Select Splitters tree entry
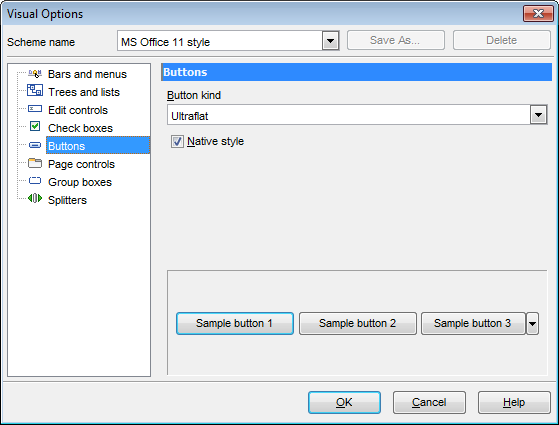The height and width of the screenshot is (425, 559). point(67,200)
